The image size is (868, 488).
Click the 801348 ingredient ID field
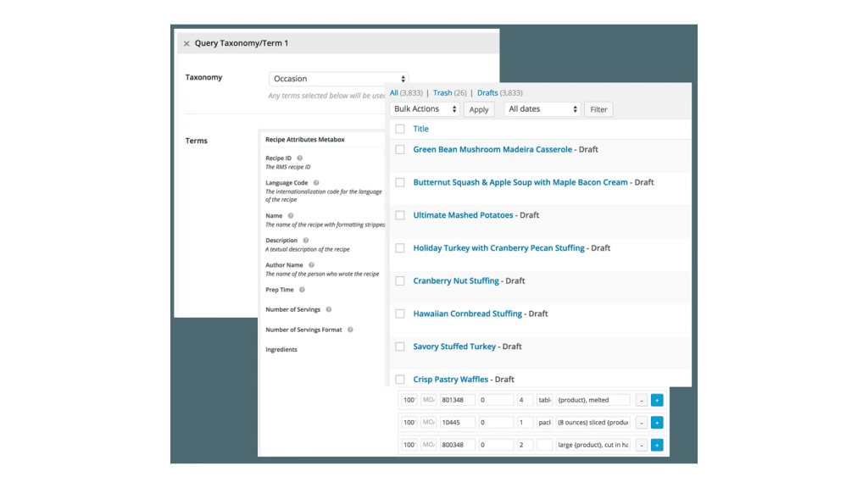(x=457, y=400)
